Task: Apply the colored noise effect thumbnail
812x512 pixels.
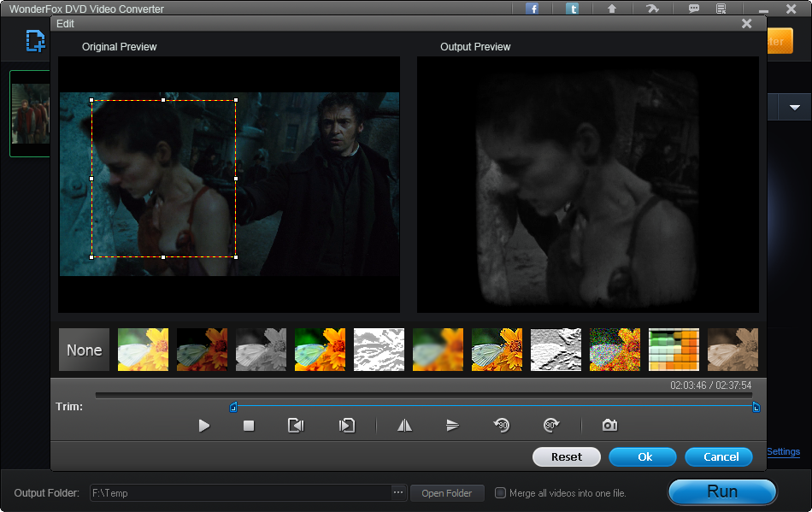Action: pyautogui.click(x=615, y=350)
